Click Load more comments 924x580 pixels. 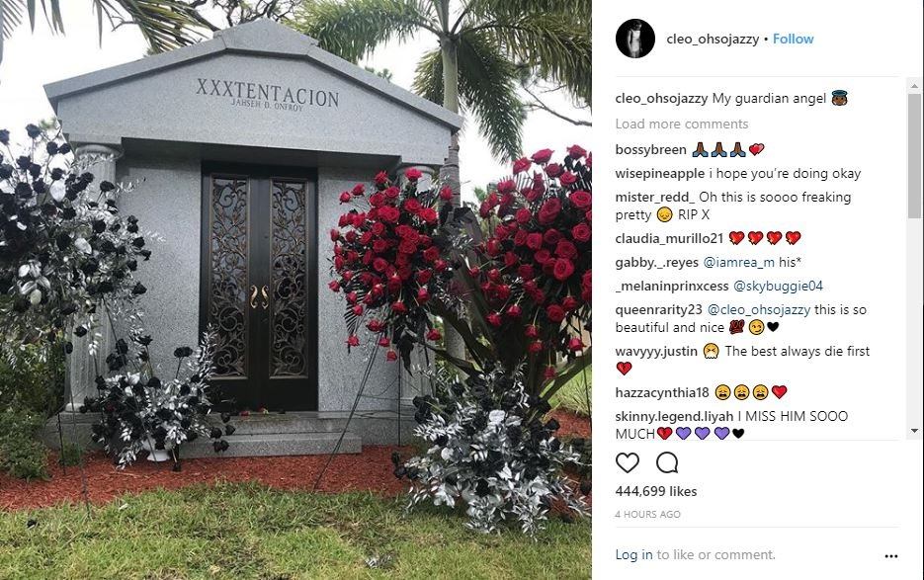[682, 124]
